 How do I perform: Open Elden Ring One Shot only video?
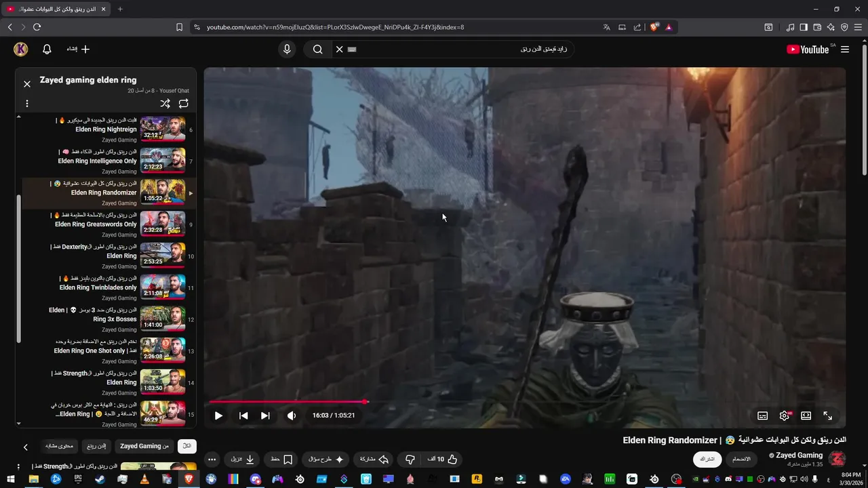click(x=108, y=351)
